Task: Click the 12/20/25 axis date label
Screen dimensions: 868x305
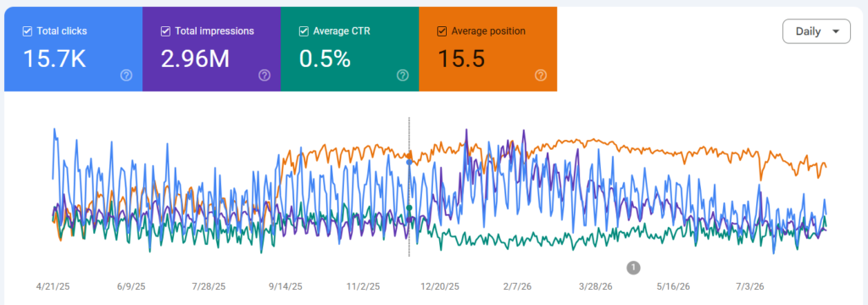Action: (x=440, y=286)
